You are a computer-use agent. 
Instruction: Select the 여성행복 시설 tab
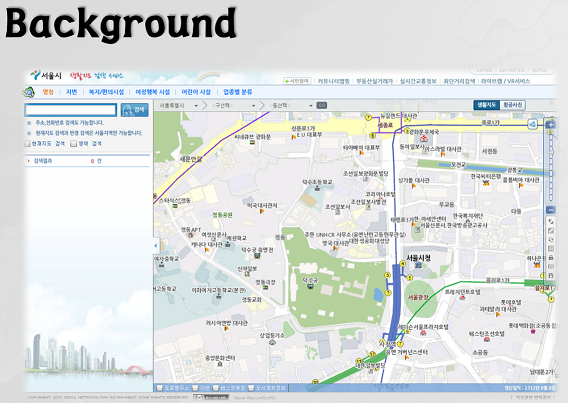point(153,92)
